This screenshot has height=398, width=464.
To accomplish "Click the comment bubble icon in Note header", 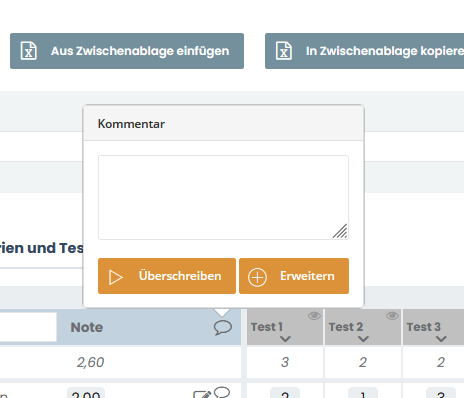I will click(x=223, y=328).
